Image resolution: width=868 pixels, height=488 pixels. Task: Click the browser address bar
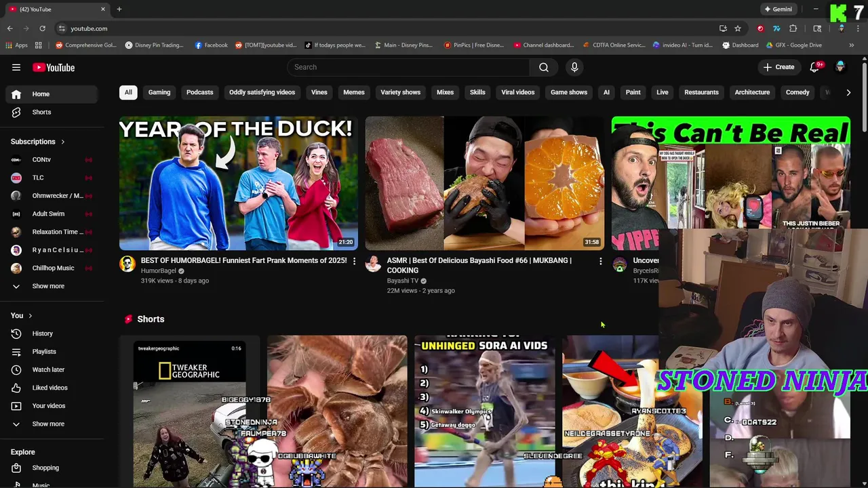point(387,28)
